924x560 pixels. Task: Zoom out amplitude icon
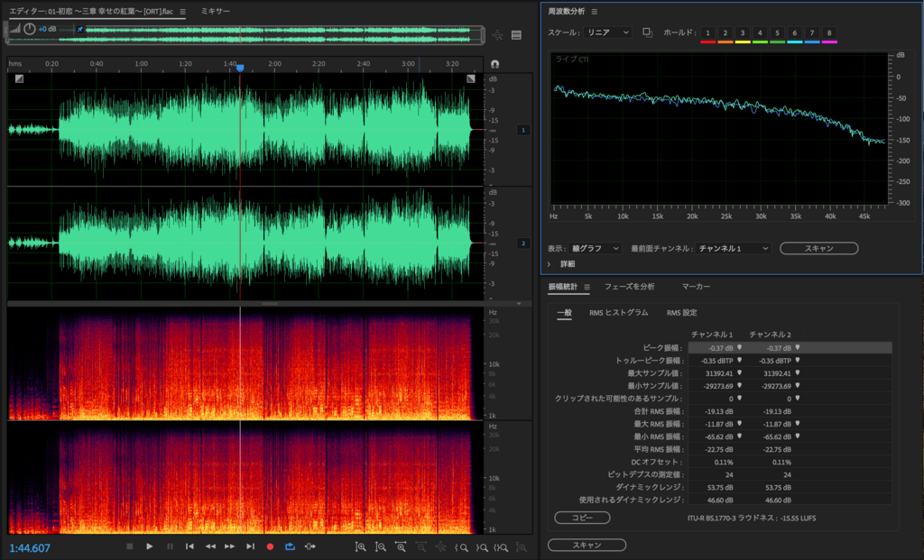pyautogui.click(x=381, y=547)
